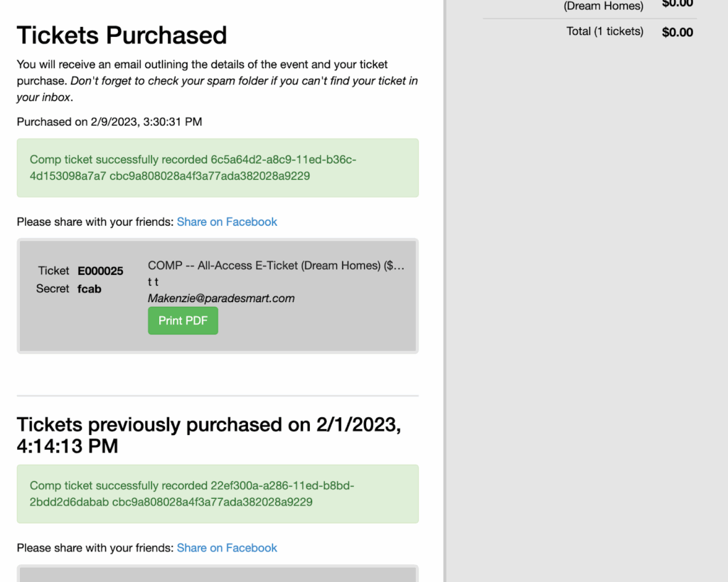Screen dimensions: 728x582
Task: Click the $0.00 total amount
Action: point(677,32)
